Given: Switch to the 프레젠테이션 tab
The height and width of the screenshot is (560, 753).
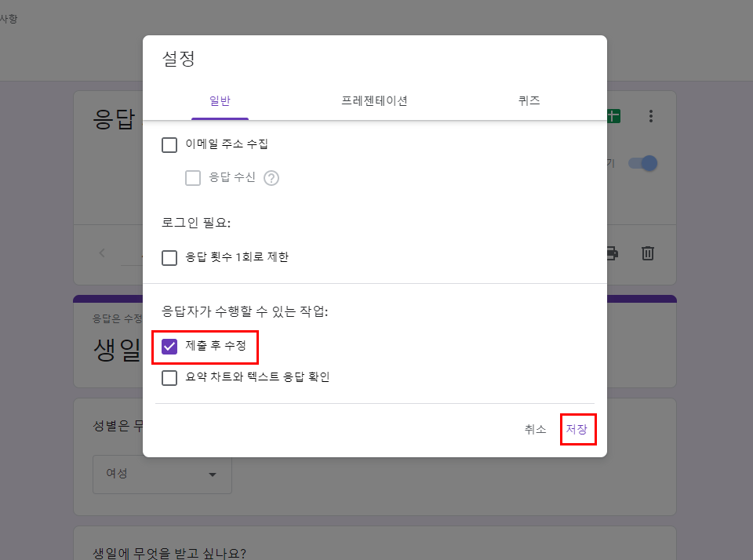Looking at the screenshot, I should 374,100.
